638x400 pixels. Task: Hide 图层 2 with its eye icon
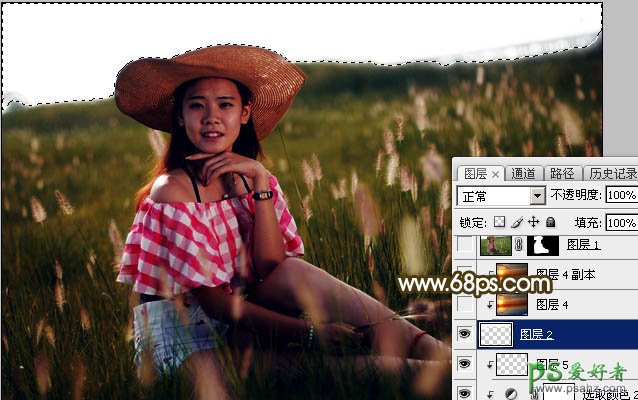tap(465, 334)
